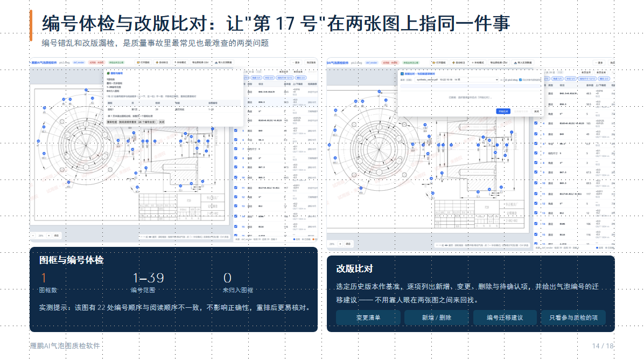Open 更多 menu in right screenshot toolbar
The width and height of the screenshot is (644, 359).
coord(599,63)
